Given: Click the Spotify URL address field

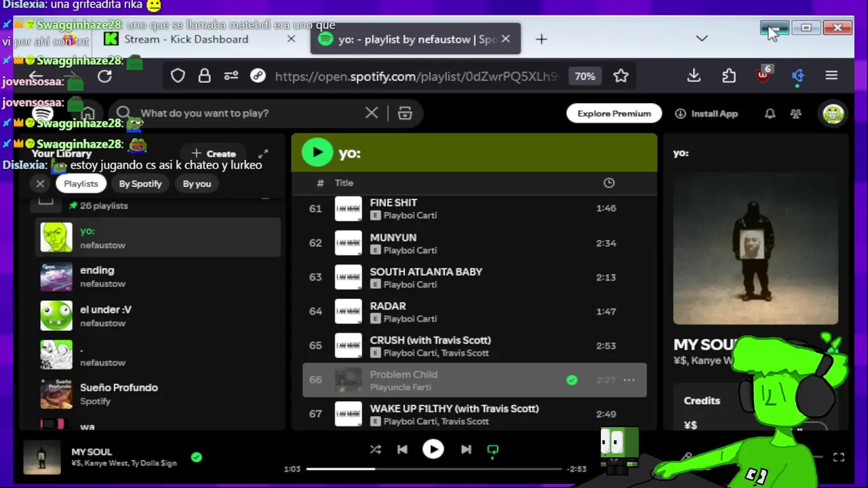Looking at the screenshot, I should pyautogui.click(x=416, y=76).
